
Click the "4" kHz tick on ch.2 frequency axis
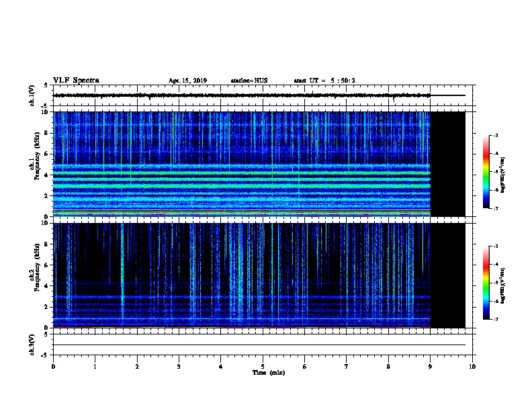(x=46, y=286)
